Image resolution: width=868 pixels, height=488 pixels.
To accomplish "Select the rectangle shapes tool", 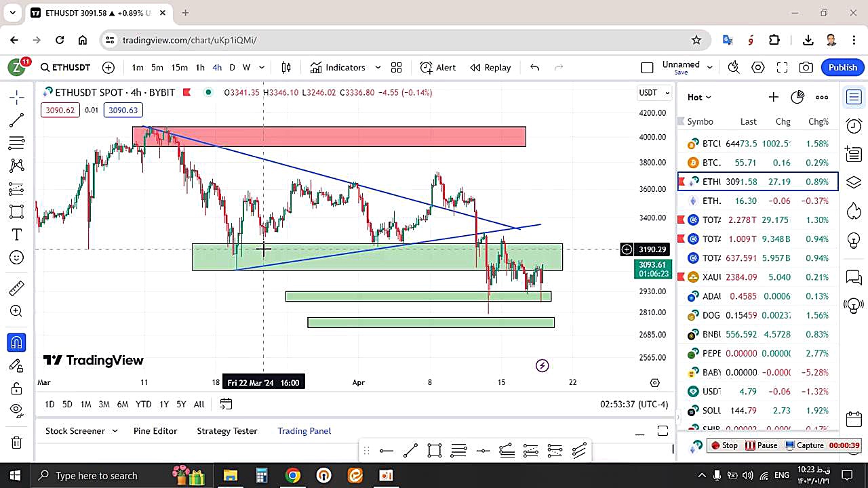I will coord(17,211).
